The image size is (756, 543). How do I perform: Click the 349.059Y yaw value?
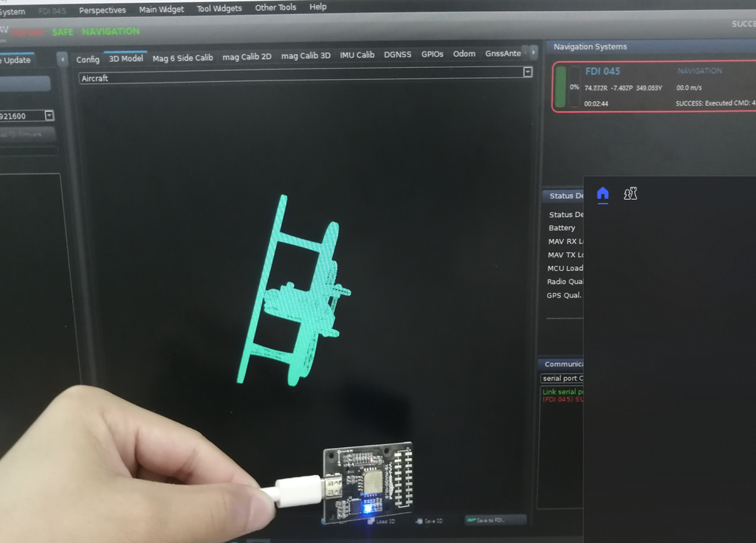click(x=649, y=89)
